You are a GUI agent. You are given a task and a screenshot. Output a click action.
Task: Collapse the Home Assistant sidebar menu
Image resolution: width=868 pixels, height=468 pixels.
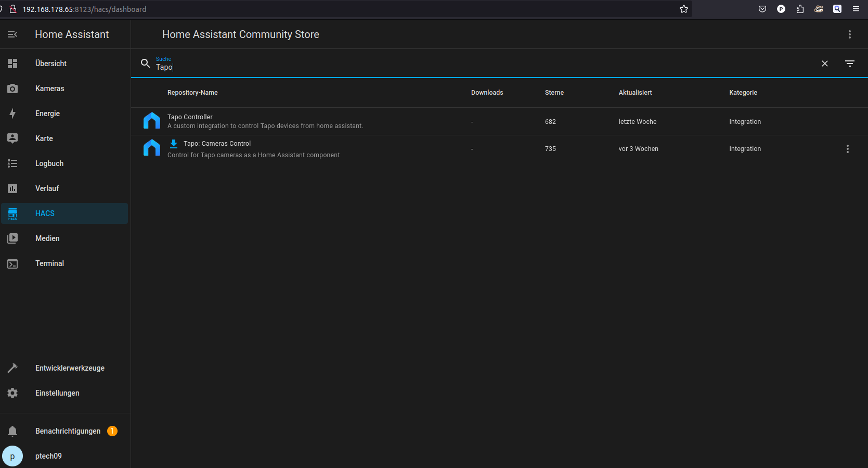tap(12, 34)
